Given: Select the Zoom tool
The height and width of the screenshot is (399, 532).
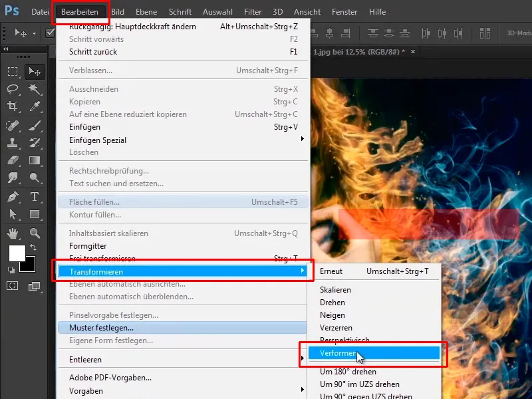Looking at the screenshot, I should 35,233.
